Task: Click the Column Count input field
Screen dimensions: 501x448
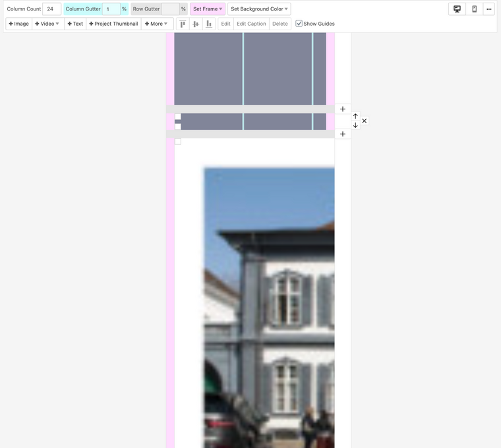Action: tap(51, 9)
